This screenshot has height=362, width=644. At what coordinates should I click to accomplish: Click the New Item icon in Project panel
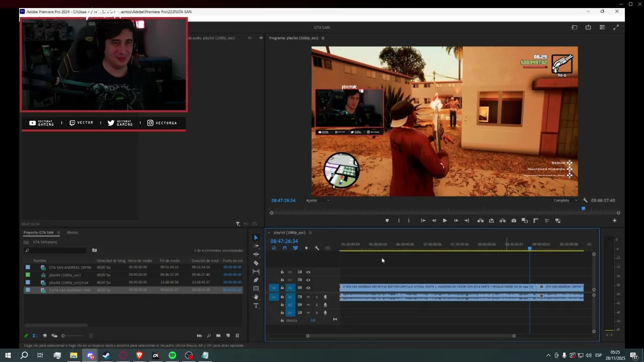[x=228, y=336]
